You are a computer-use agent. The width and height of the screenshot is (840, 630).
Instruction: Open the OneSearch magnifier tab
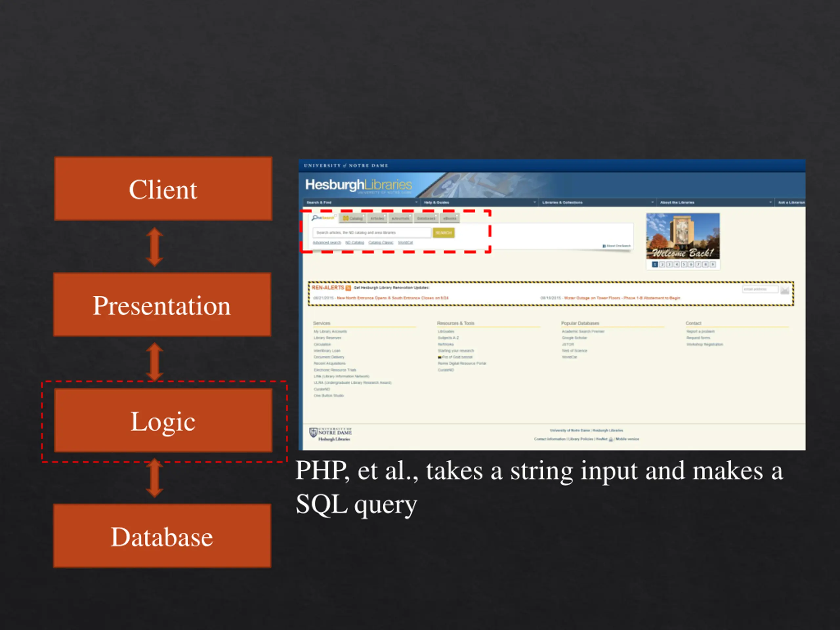(x=324, y=218)
